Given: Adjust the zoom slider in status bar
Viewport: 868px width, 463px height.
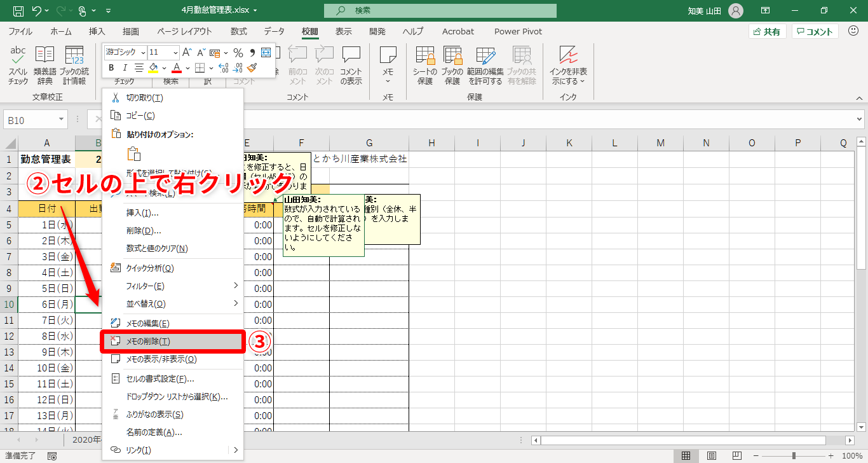Looking at the screenshot, I should click(x=794, y=456).
